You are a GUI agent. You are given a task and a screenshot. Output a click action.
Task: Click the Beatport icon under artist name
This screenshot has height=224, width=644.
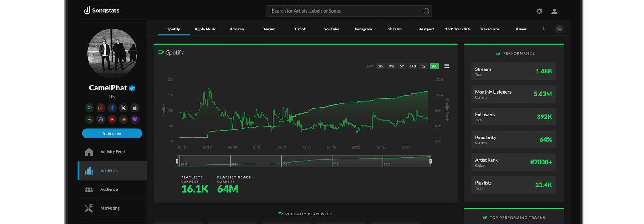pyautogui.click(x=89, y=119)
